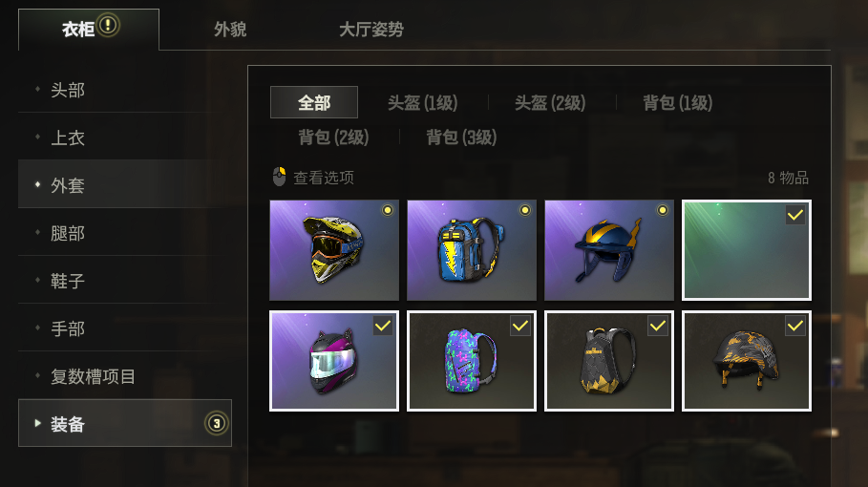The height and width of the screenshot is (487, 868).
Task: Select the blue lightning backpack item
Action: point(472,250)
